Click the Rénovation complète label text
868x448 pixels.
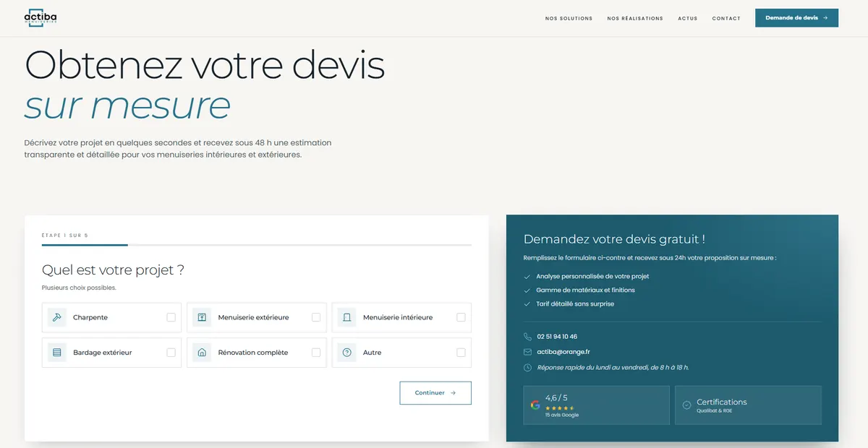[x=253, y=353]
